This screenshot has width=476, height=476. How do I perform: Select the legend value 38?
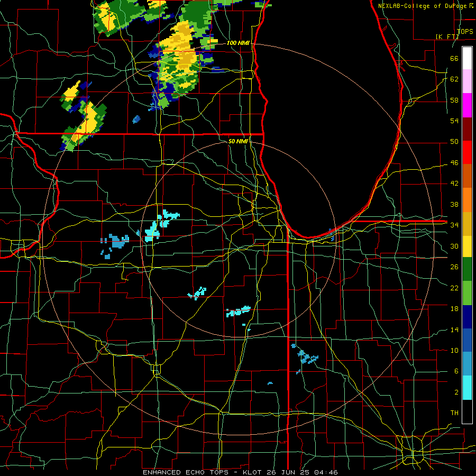pyautogui.click(x=454, y=204)
